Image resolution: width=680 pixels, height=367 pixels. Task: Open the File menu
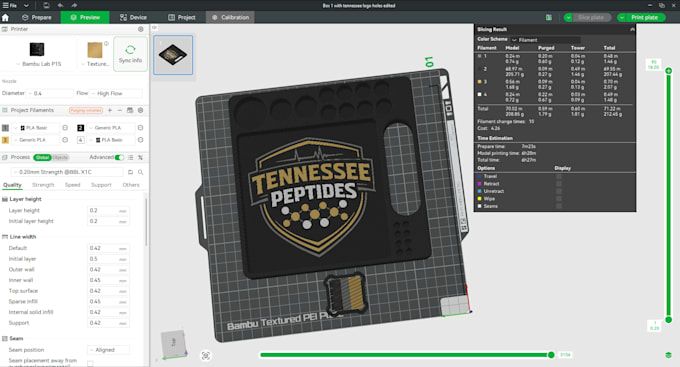10,6
